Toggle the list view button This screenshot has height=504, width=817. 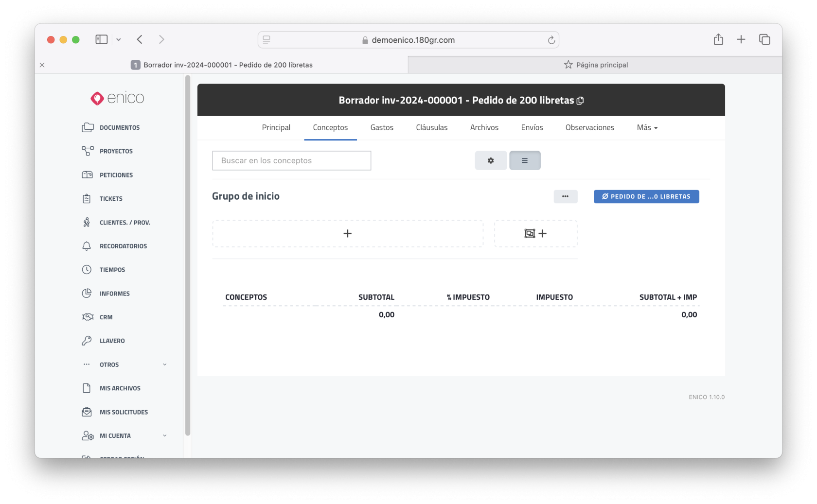[525, 160]
